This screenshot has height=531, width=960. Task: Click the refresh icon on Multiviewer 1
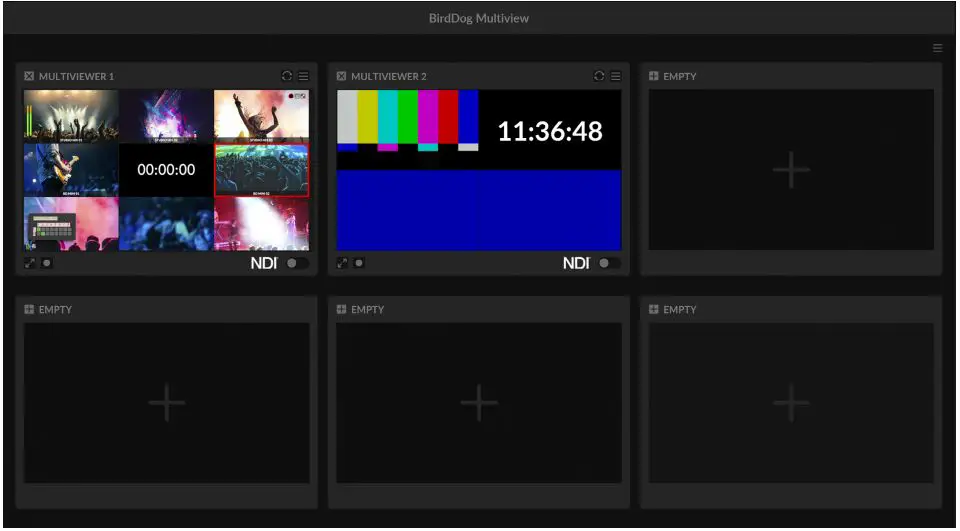(x=287, y=76)
